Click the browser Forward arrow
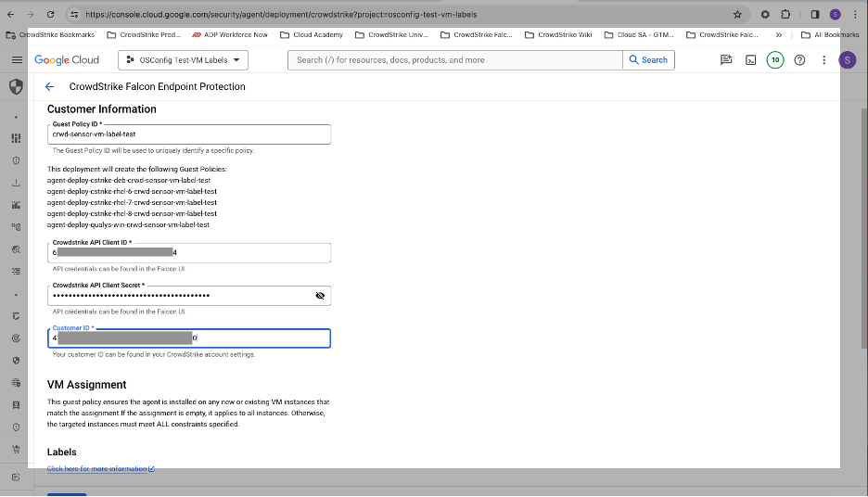The image size is (868, 497). click(31, 15)
